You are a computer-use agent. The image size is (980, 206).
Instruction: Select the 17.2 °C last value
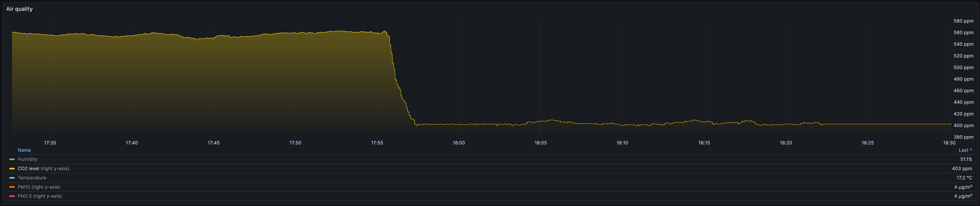[964, 178]
